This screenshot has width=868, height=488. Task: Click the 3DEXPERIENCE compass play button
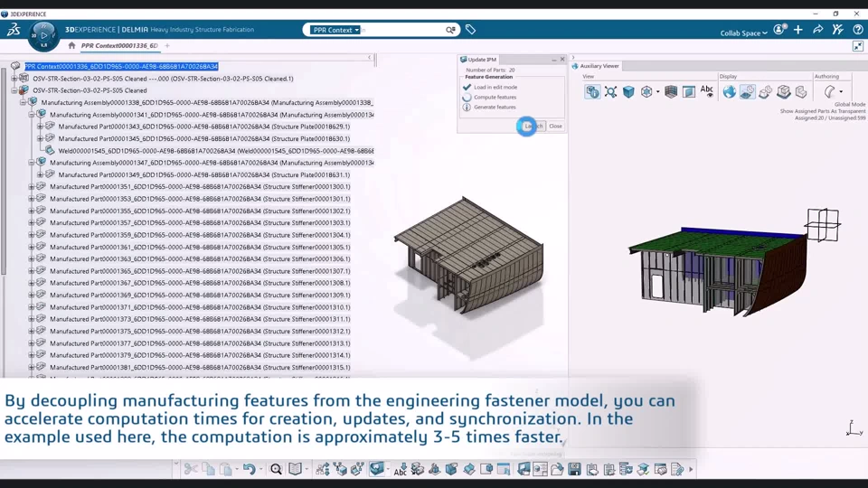coord(43,35)
